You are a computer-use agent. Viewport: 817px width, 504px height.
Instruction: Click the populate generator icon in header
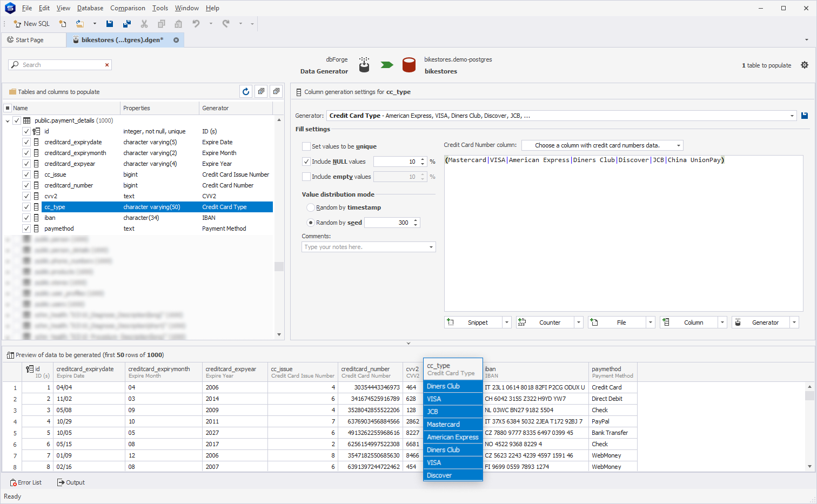coord(364,65)
